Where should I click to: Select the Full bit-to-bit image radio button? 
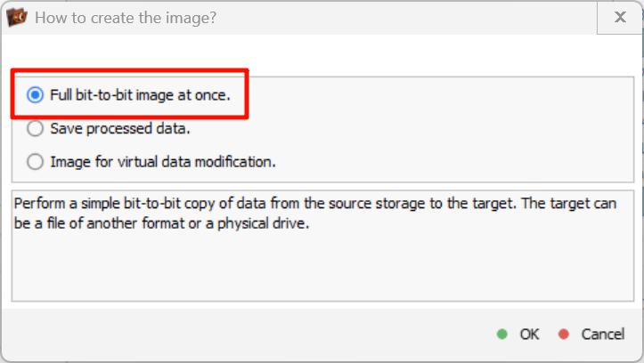click(x=35, y=94)
